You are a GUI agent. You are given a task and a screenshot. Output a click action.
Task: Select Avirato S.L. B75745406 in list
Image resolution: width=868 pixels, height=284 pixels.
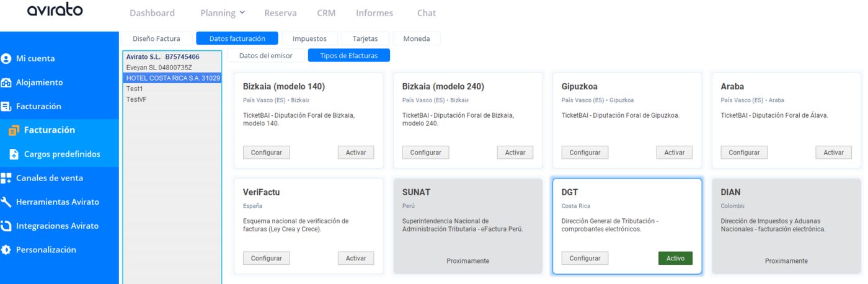click(x=172, y=57)
